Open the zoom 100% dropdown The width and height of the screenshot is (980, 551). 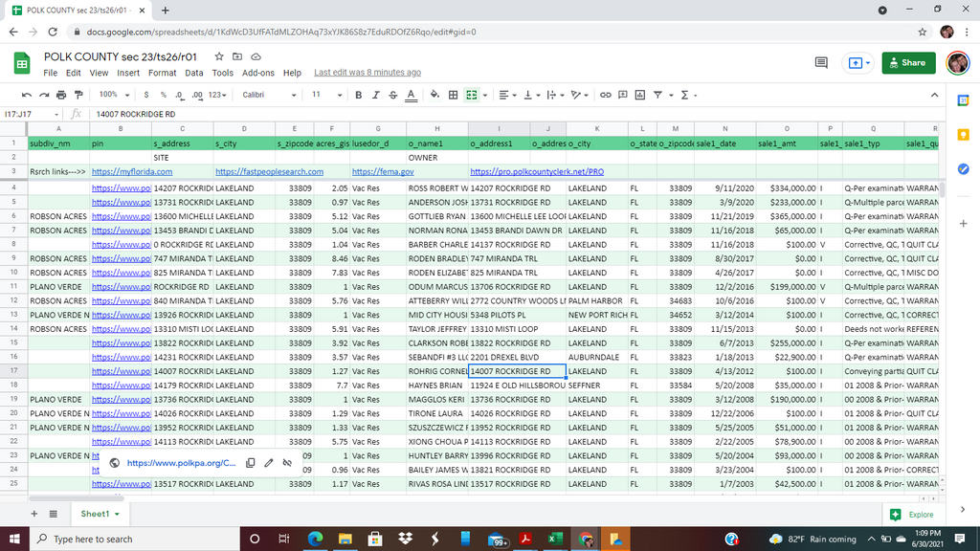[114, 95]
